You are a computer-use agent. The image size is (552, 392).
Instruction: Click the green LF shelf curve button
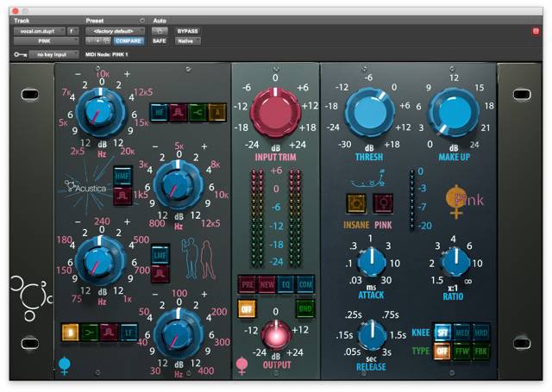pyautogui.click(x=90, y=333)
